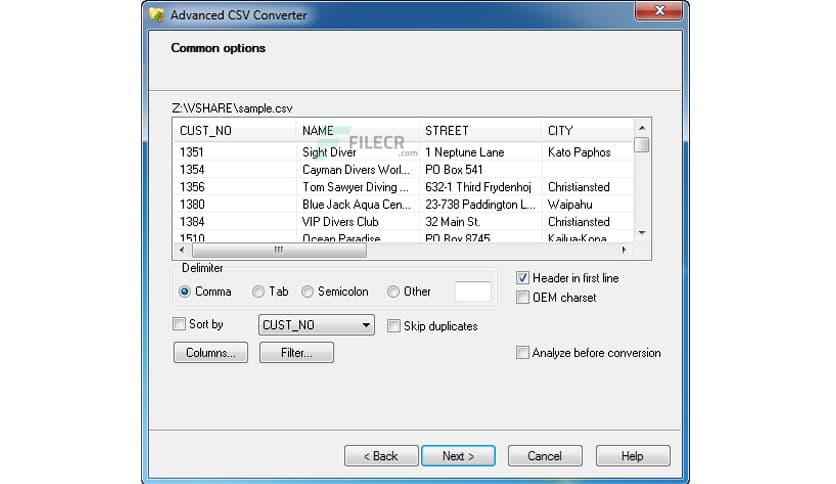Select the Tab delimiter radio button
Screen dimensions: 836x484
(258, 292)
